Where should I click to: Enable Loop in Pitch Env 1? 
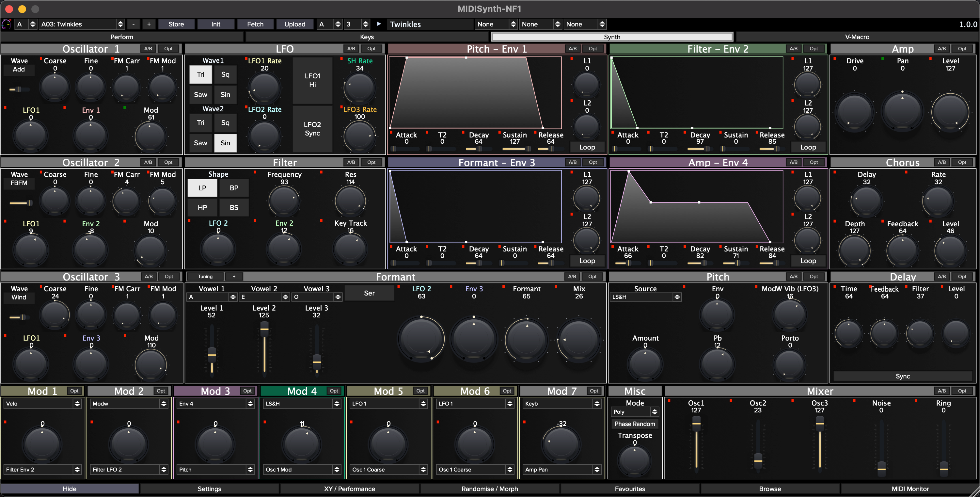(x=587, y=147)
